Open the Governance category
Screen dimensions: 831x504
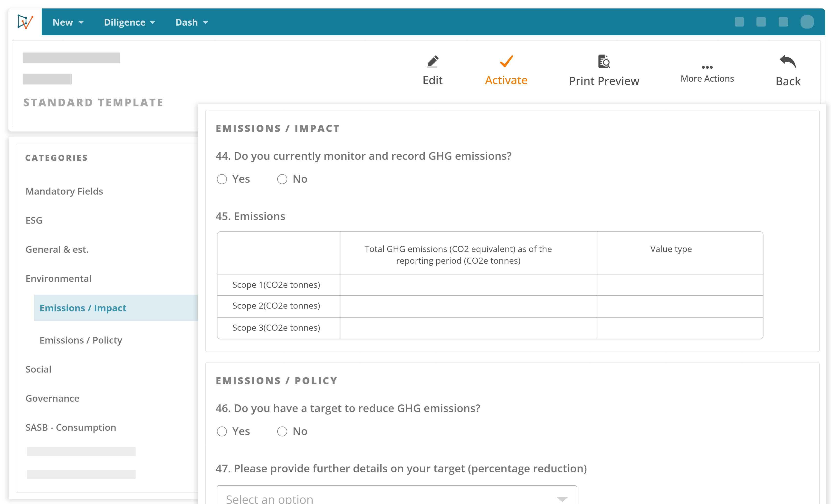tap(52, 398)
